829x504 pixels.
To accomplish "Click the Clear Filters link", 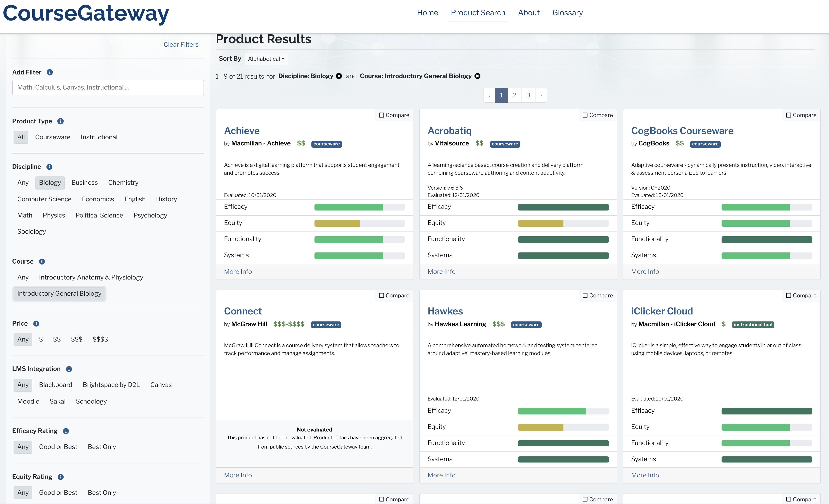I will (181, 44).
